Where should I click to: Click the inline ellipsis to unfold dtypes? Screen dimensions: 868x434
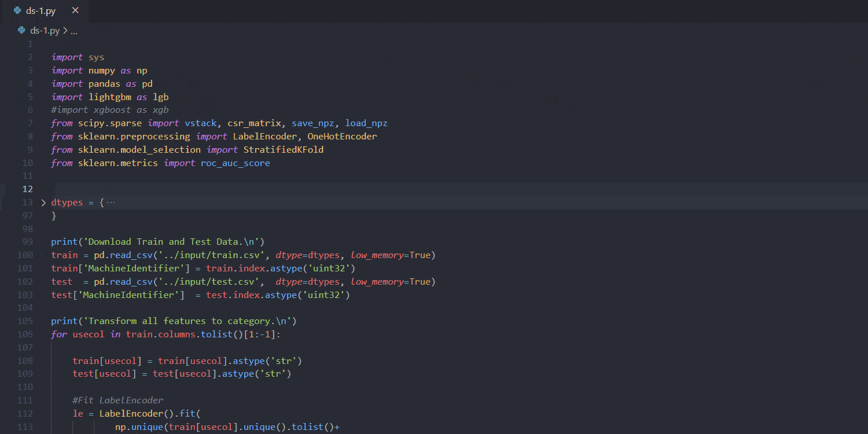[110, 202]
